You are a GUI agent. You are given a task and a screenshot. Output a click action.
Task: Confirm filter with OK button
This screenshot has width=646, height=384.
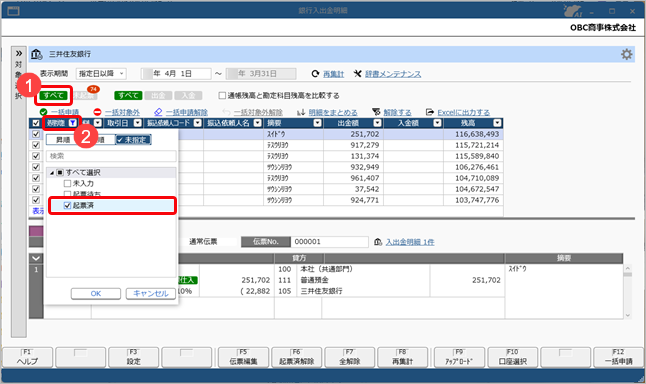tap(96, 293)
